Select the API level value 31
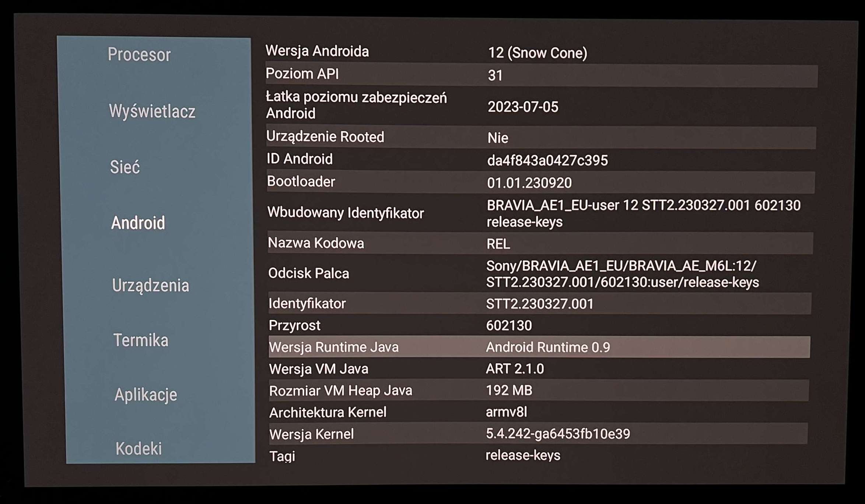Viewport: 865px width, 504px height. pyautogui.click(x=495, y=75)
